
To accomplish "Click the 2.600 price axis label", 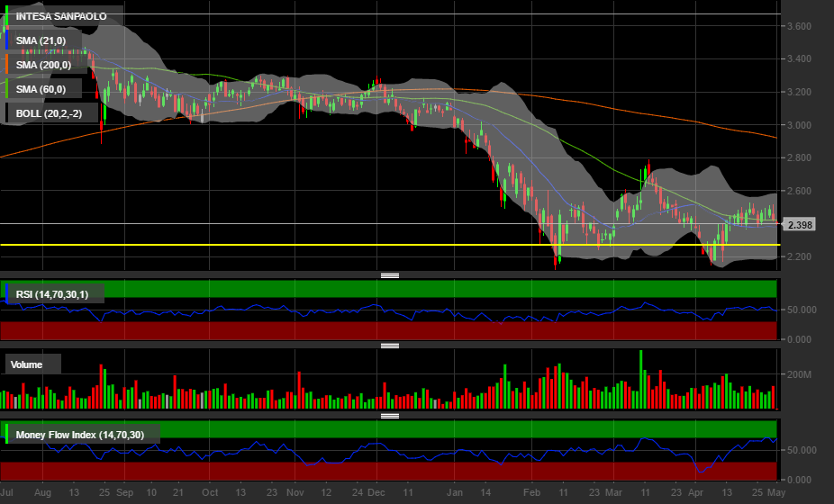I will pyautogui.click(x=799, y=191).
